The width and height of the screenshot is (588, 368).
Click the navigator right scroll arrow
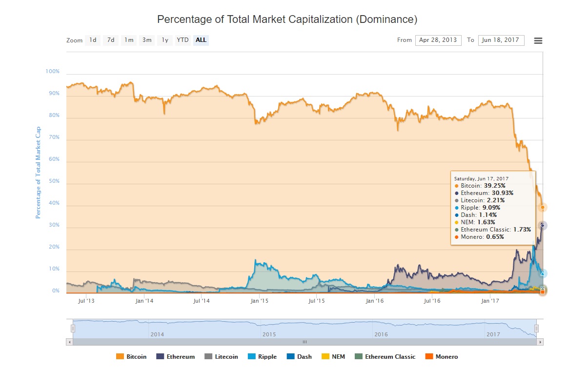pyautogui.click(x=540, y=342)
